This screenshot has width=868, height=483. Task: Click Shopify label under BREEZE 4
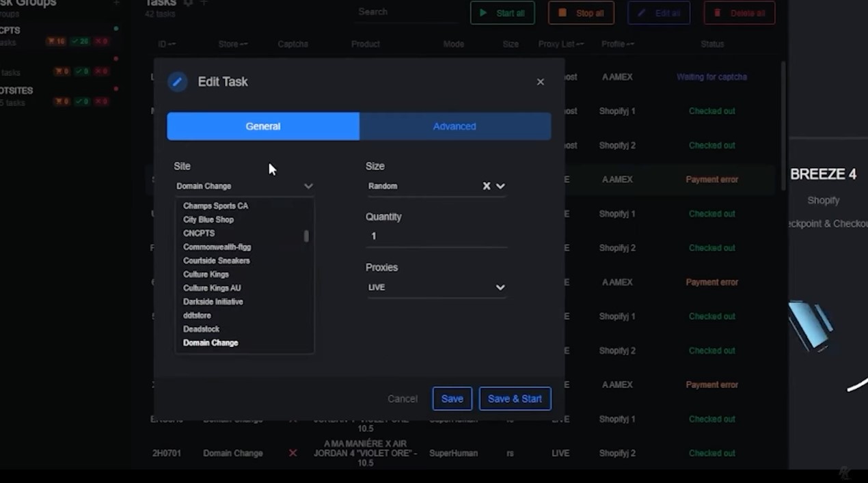(x=823, y=200)
